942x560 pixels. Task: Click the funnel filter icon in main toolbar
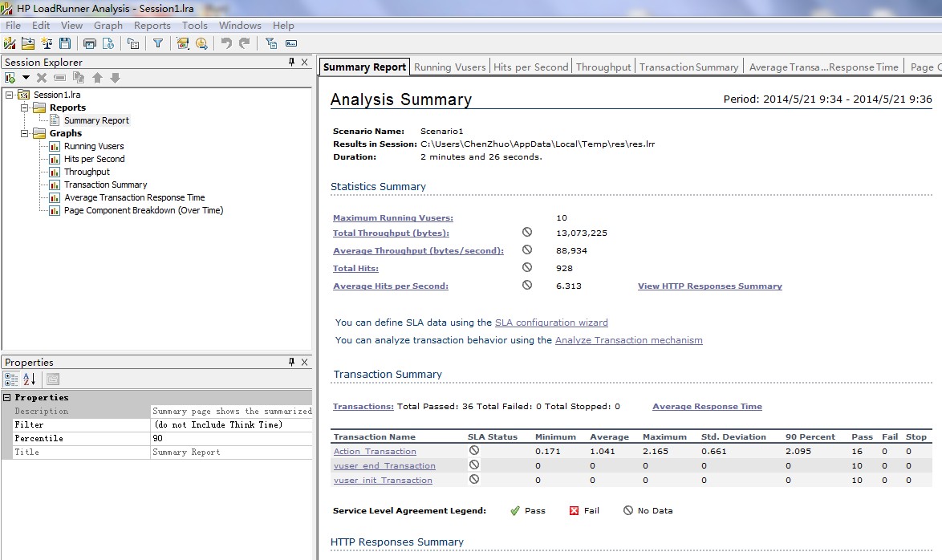click(158, 43)
